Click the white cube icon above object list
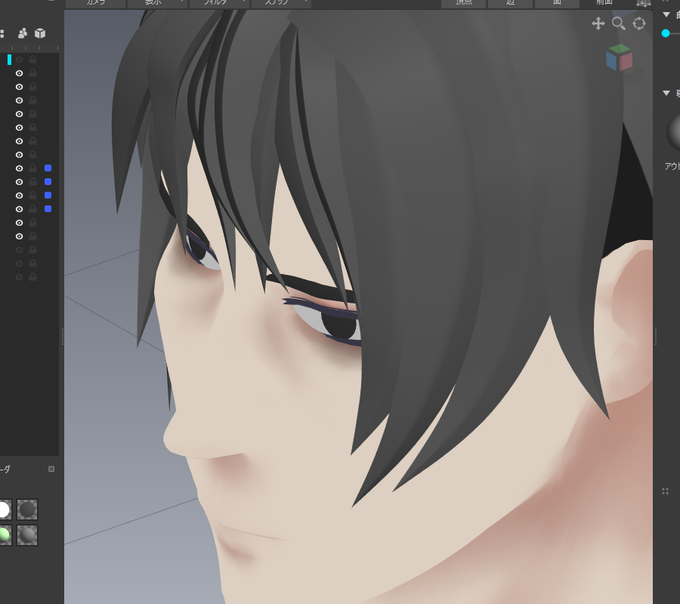 40,33
